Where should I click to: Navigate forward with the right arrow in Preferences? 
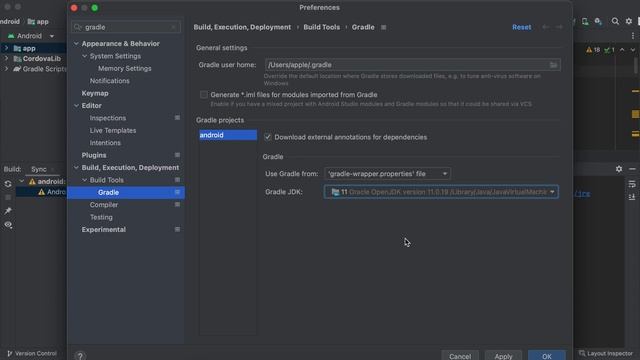tap(559, 27)
